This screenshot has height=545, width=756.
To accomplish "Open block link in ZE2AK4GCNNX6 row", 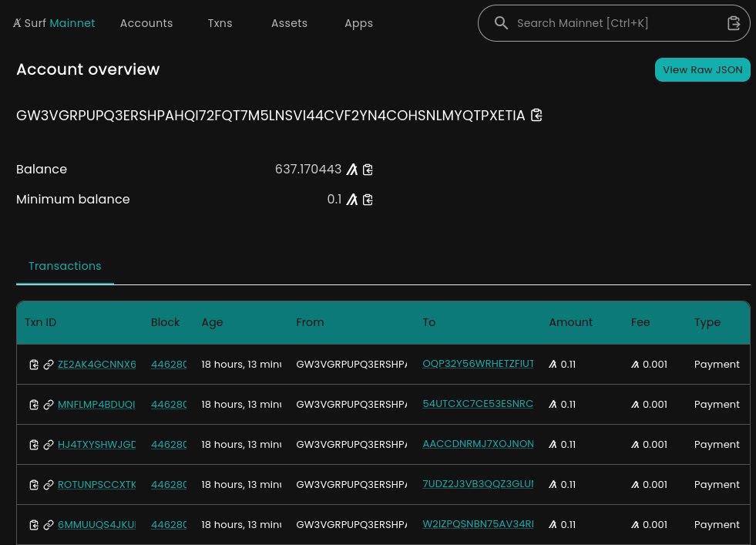I will (169, 364).
